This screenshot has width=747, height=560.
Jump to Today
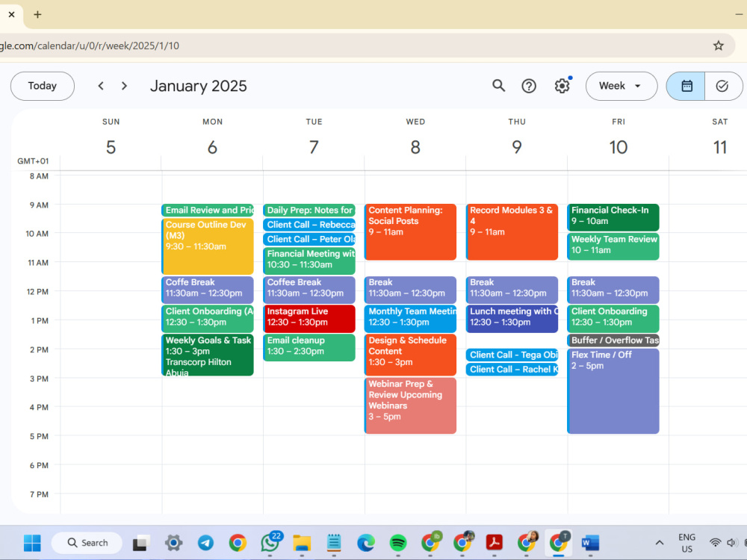pos(43,86)
